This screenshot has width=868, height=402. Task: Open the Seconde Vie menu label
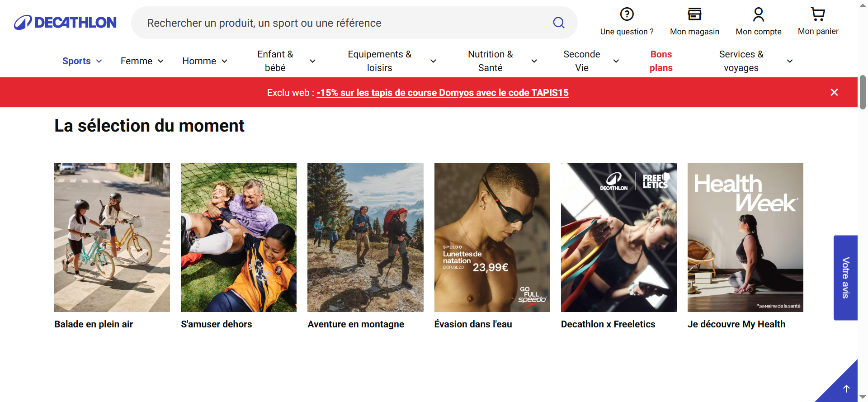click(x=582, y=61)
